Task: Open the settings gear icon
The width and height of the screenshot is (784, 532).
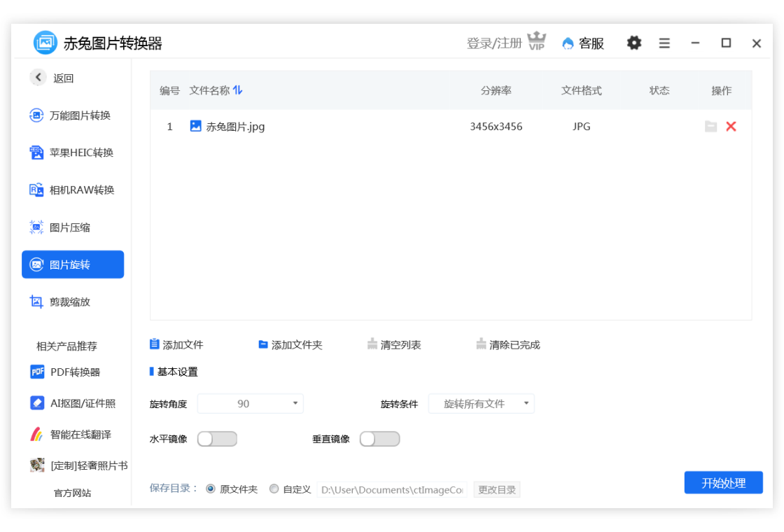Action: (634, 43)
